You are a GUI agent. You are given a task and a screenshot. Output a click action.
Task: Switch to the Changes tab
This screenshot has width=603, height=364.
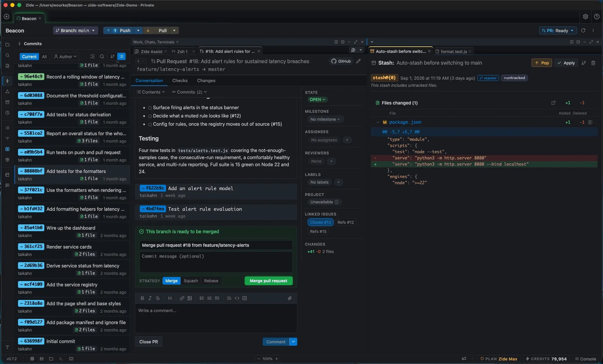coord(206,81)
